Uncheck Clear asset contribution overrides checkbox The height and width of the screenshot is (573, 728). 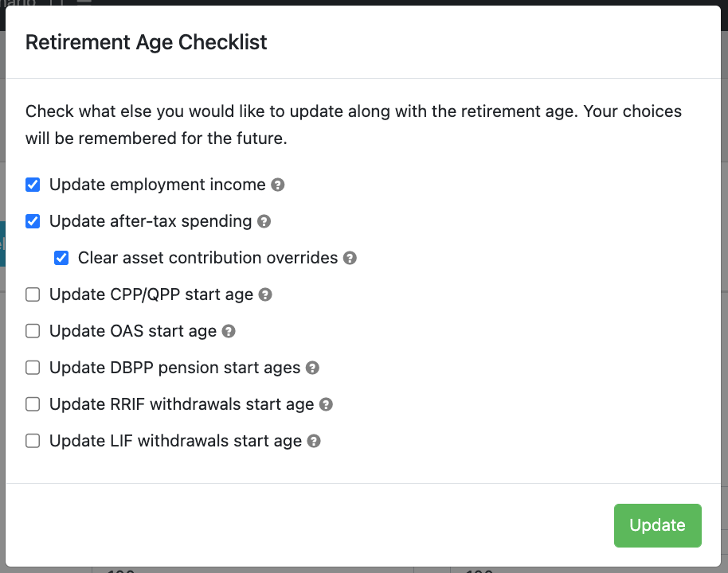pos(61,258)
